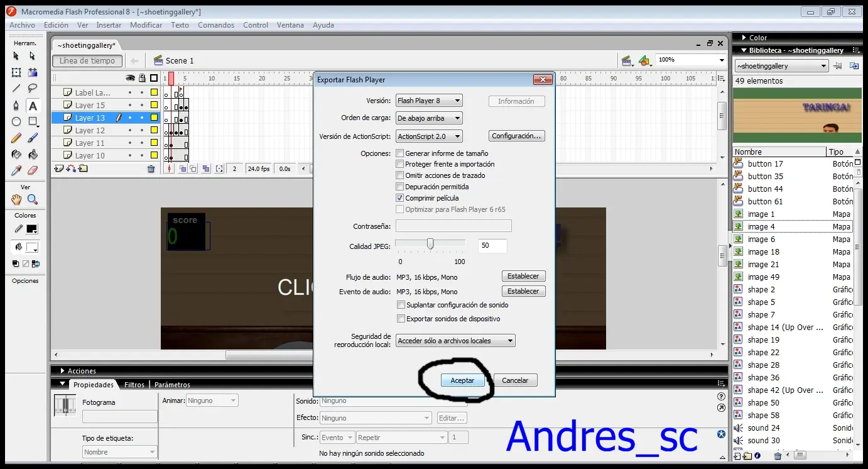The image size is (868, 469).
Task: Open the Orden de carga dropdown
Action: 429,118
